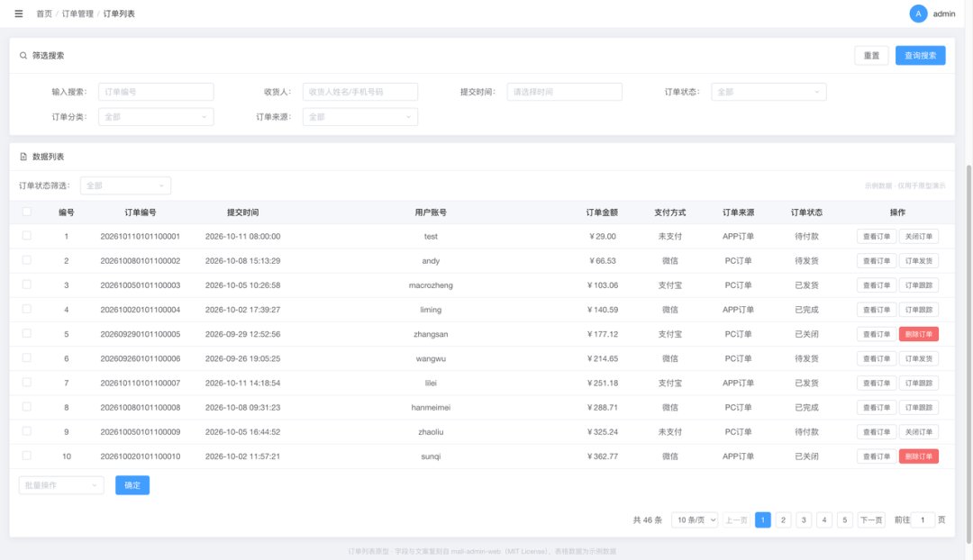Go to 首页 in the breadcrumb
Viewport: 973px width, 560px height.
click(44, 14)
